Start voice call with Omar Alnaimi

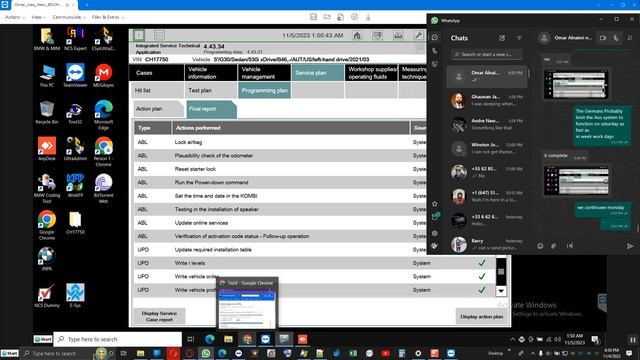point(616,38)
